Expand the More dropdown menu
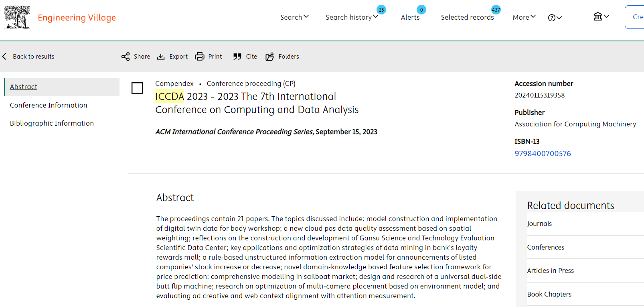Viewport: 644px width, 307px height. (524, 17)
